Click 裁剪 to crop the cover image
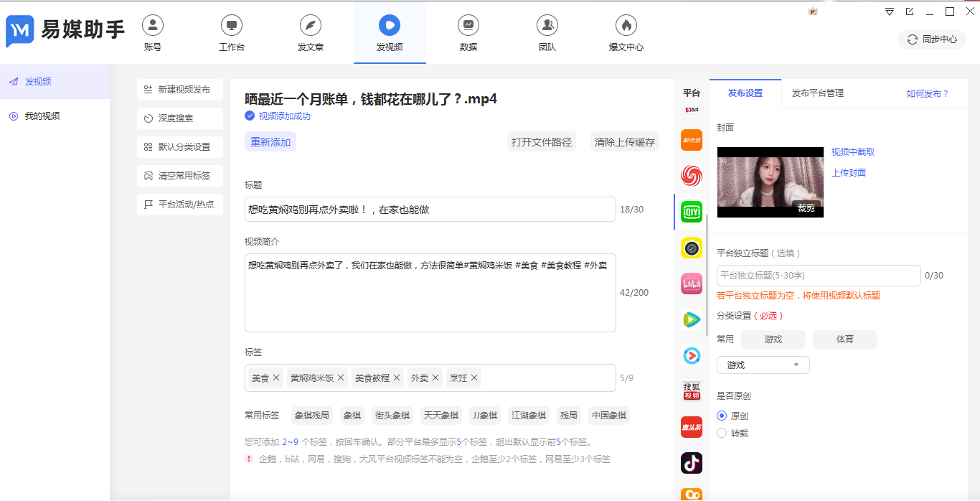 tap(806, 208)
